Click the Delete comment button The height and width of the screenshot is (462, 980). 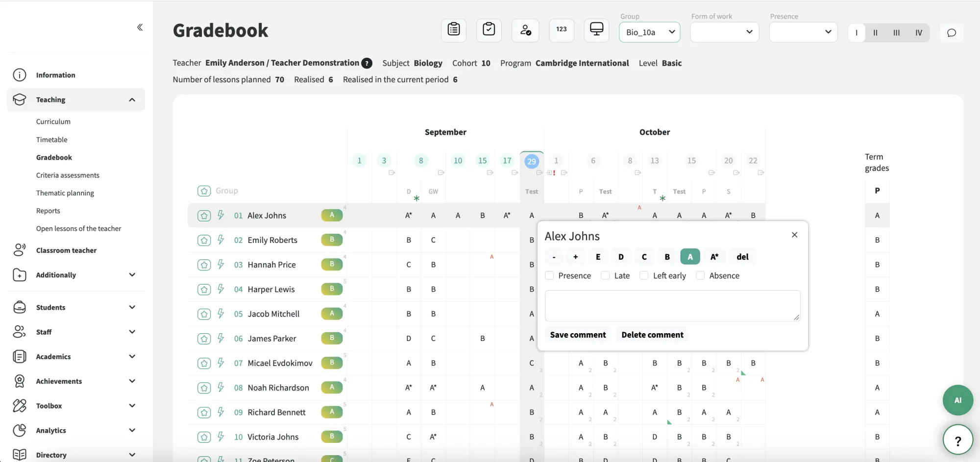652,335
